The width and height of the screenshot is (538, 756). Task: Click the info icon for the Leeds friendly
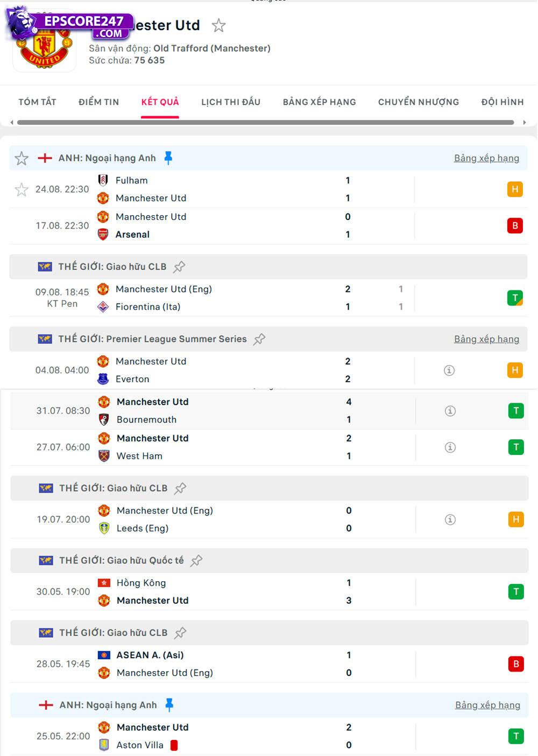pyautogui.click(x=449, y=519)
